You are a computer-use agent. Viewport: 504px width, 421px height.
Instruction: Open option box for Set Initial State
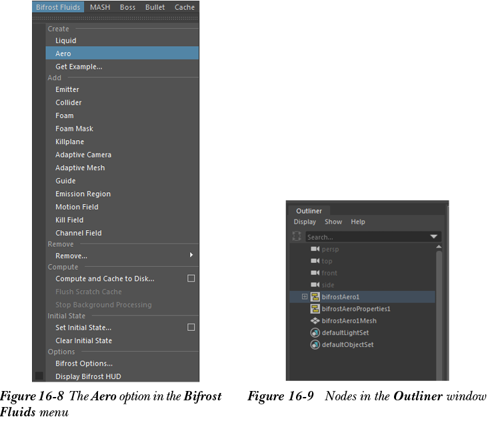(191, 328)
